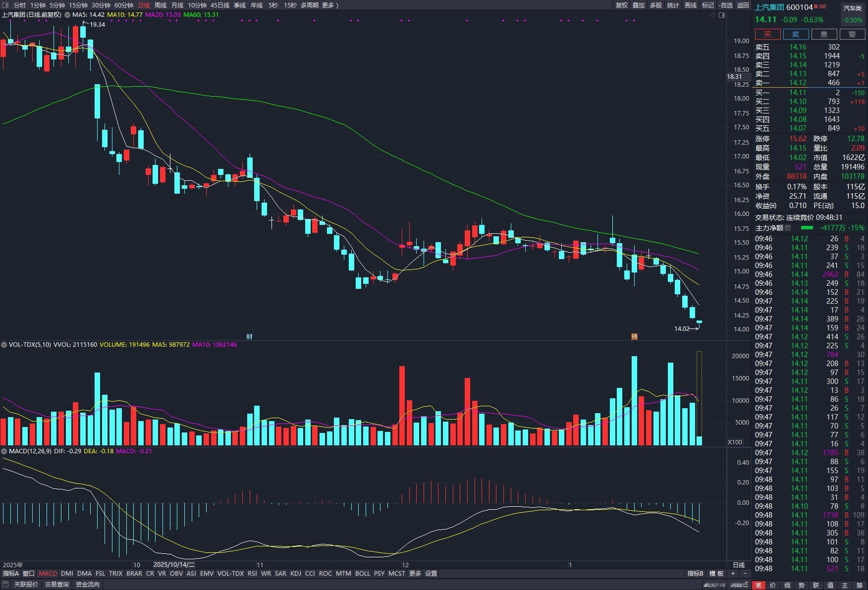Screen dimensions: 868x590
Task: Switch to 1分钟 period
Action: (38, 5)
